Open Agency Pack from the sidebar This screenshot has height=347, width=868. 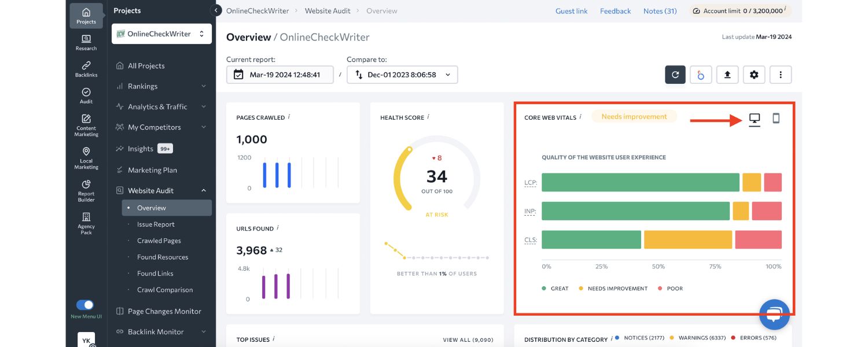pyautogui.click(x=86, y=223)
